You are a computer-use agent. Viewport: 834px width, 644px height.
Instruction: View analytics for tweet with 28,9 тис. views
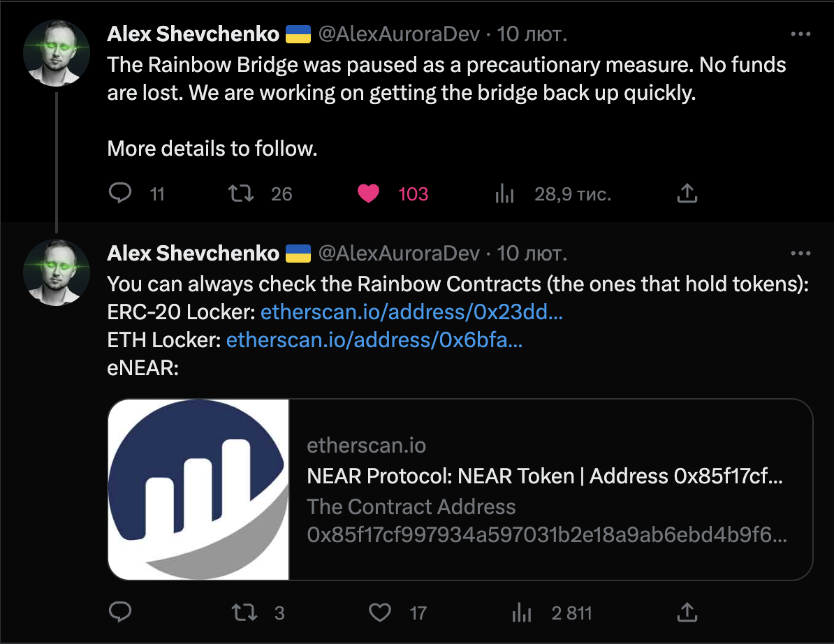click(504, 193)
